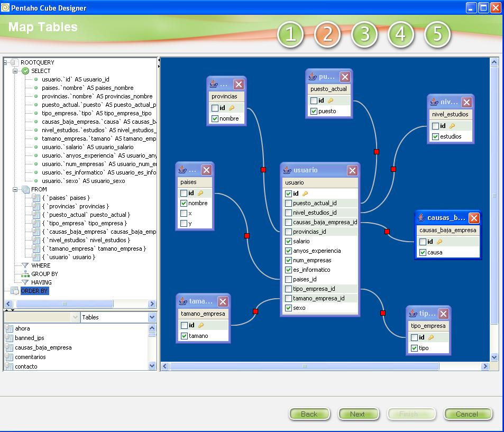Click the wizard step 1 circle
This screenshot has width=504, height=432.
pyautogui.click(x=290, y=34)
